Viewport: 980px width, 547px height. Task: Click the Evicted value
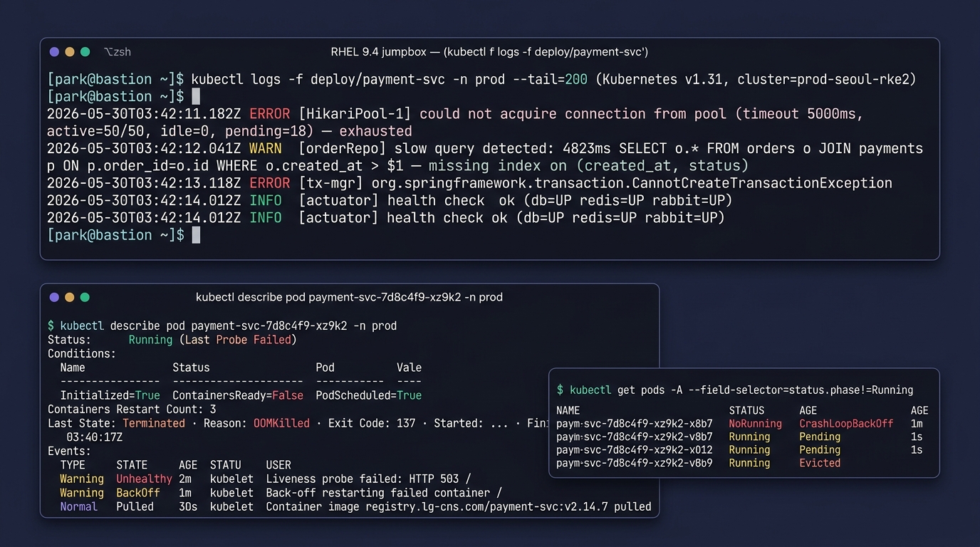820,463
